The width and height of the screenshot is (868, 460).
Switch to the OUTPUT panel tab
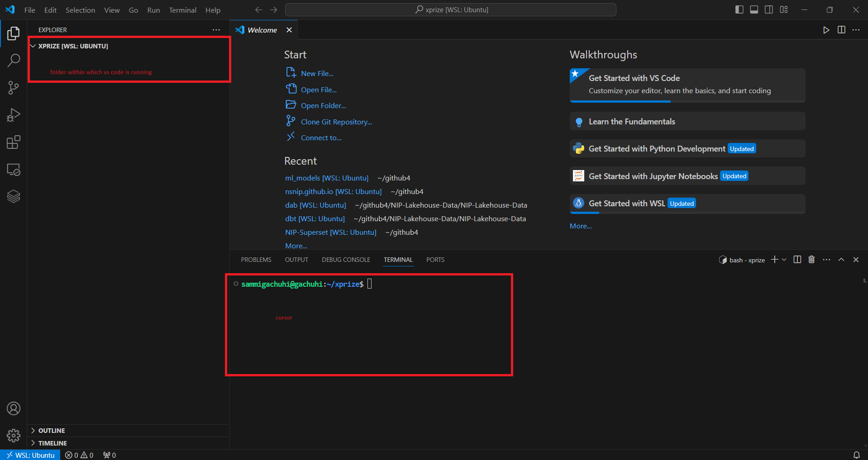pos(296,260)
